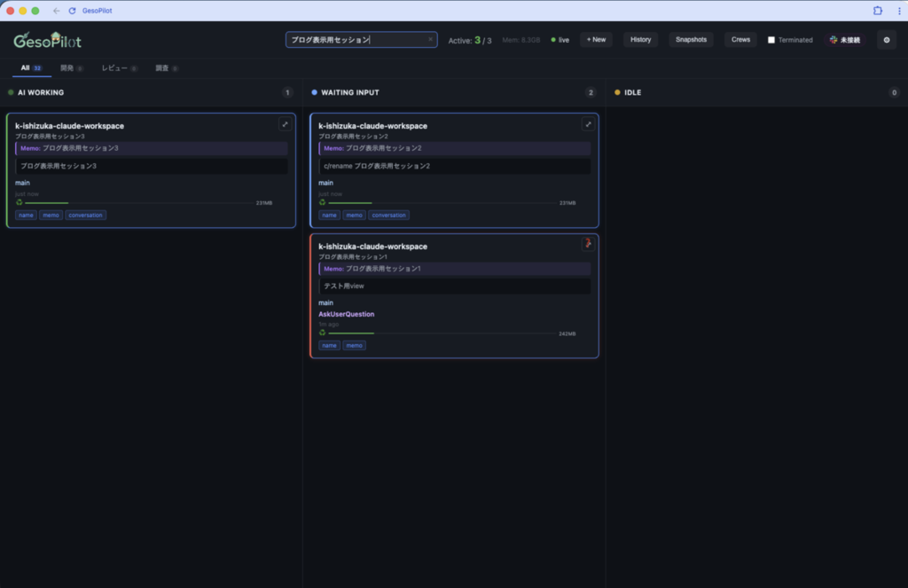Click Memo: ブログ表示用セッション3
908x588 pixels.
tap(151, 148)
